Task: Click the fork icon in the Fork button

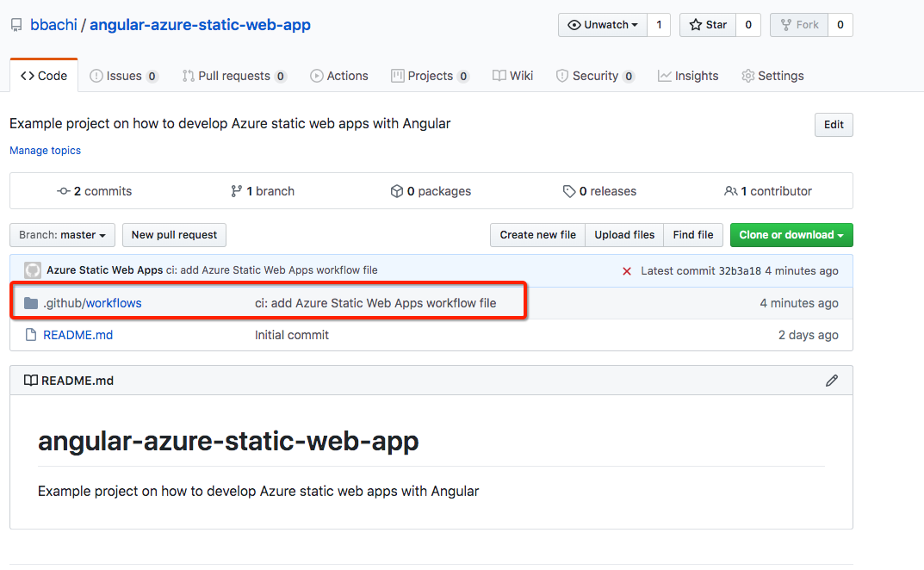Action: (788, 24)
